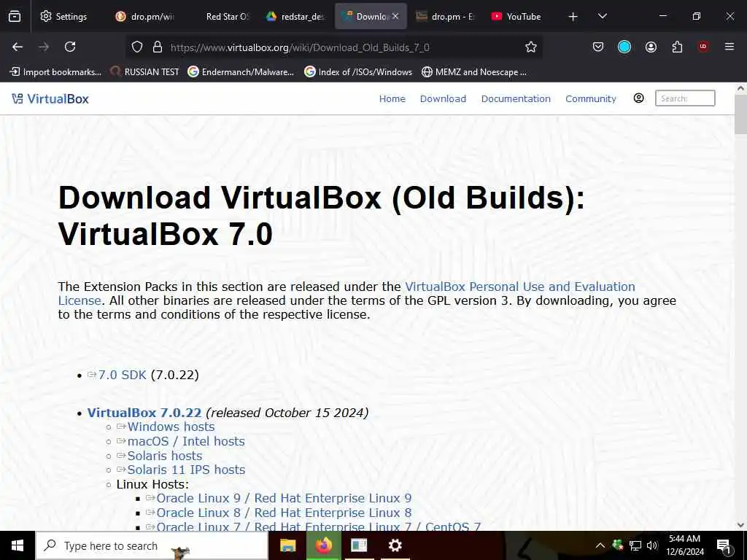Reload the current page
The width and height of the screenshot is (747, 560).
pyautogui.click(x=70, y=47)
